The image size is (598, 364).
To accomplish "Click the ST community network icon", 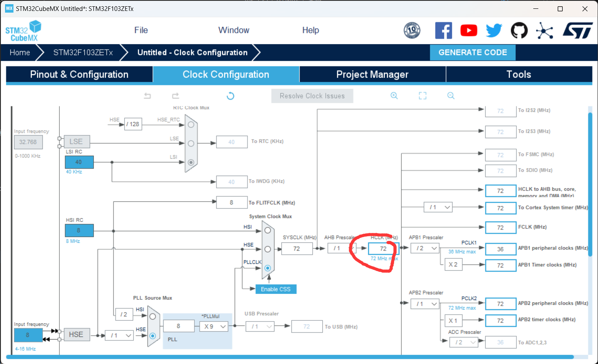I will (545, 30).
